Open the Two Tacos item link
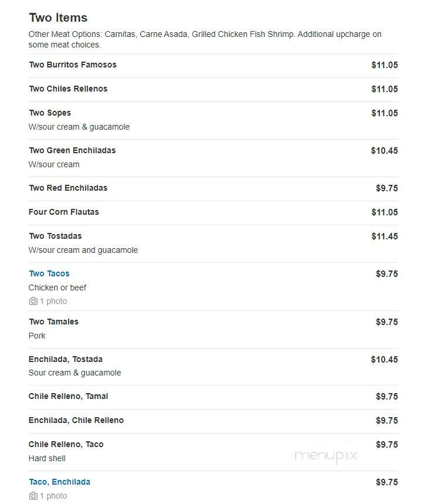 point(49,273)
